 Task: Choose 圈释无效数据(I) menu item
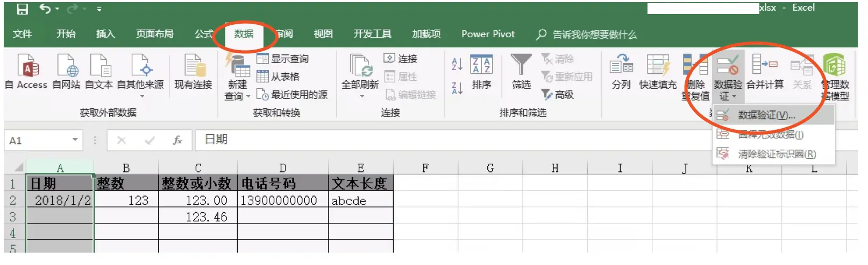click(x=774, y=135)
